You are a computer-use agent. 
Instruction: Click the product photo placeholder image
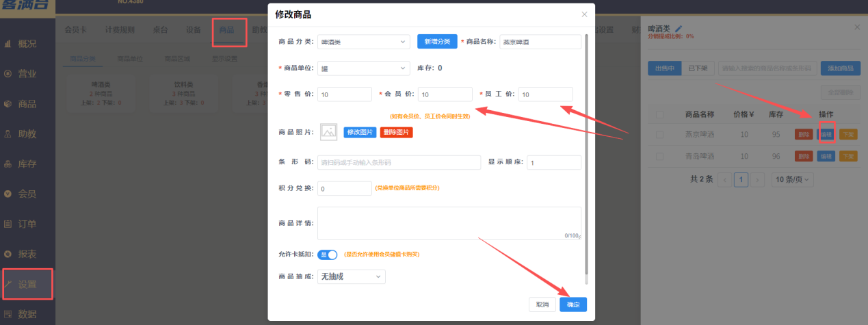tap(329, 131)
